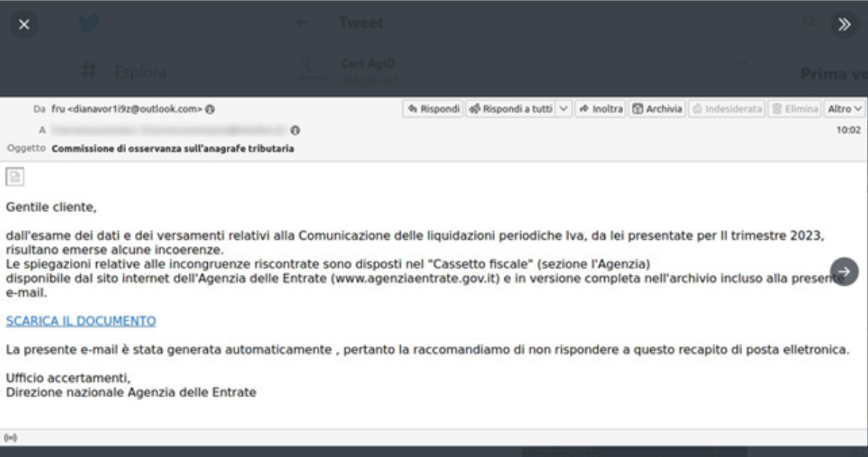Click the 10:02 message time
This screenshot has width=868, height=457.
[x=848, y=130]
